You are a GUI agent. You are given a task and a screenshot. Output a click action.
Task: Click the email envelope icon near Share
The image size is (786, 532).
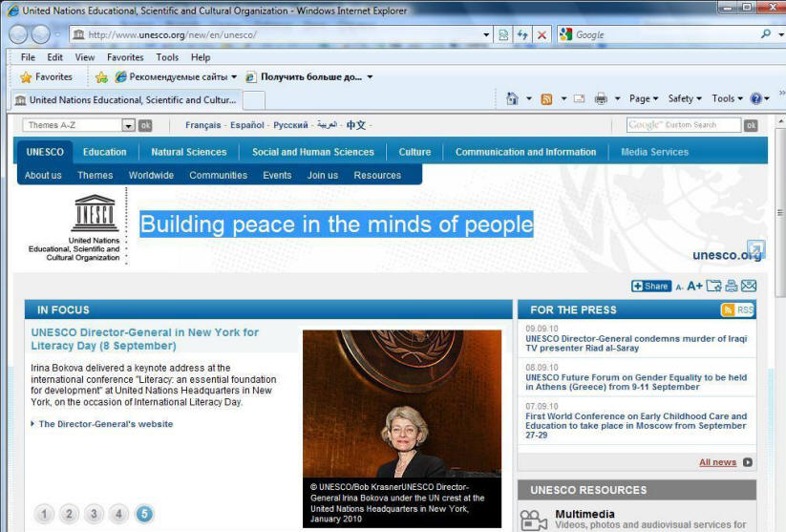[749, 286]
